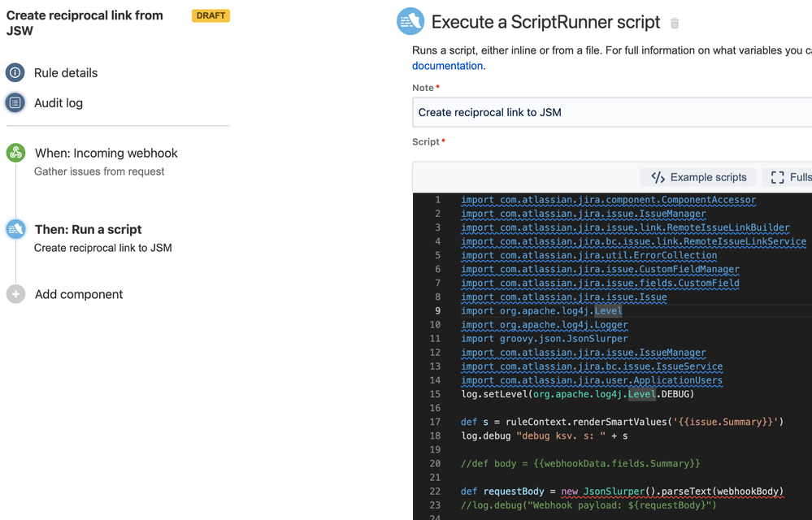
Task: Click line 5 ErrorCollection import
Action: [x=588, y=256]
